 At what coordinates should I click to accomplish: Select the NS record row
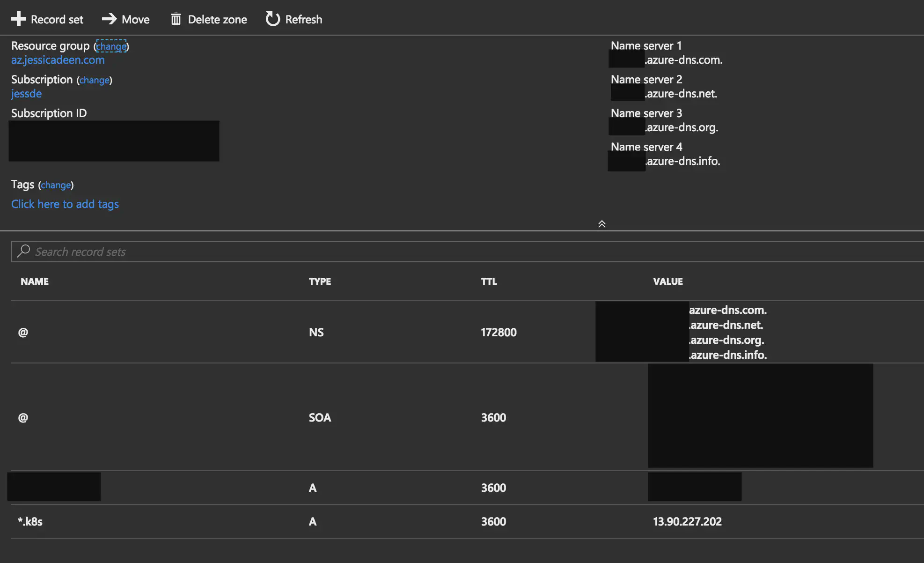281,332
